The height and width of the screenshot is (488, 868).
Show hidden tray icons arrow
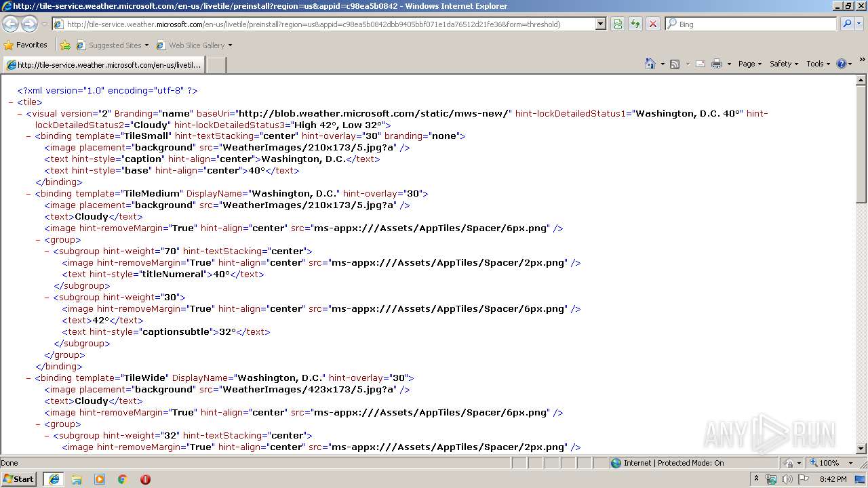click(x=757, y=479)
